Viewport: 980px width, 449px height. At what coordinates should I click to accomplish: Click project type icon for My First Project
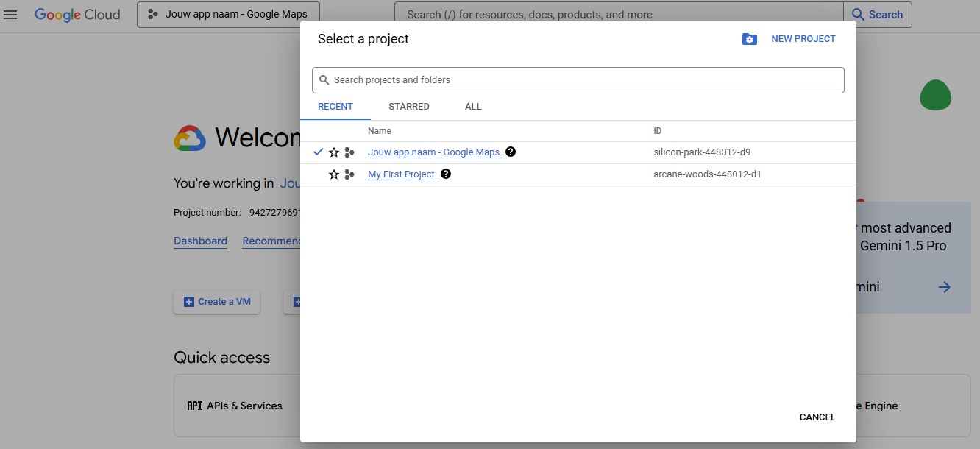(x=349, y=174)
